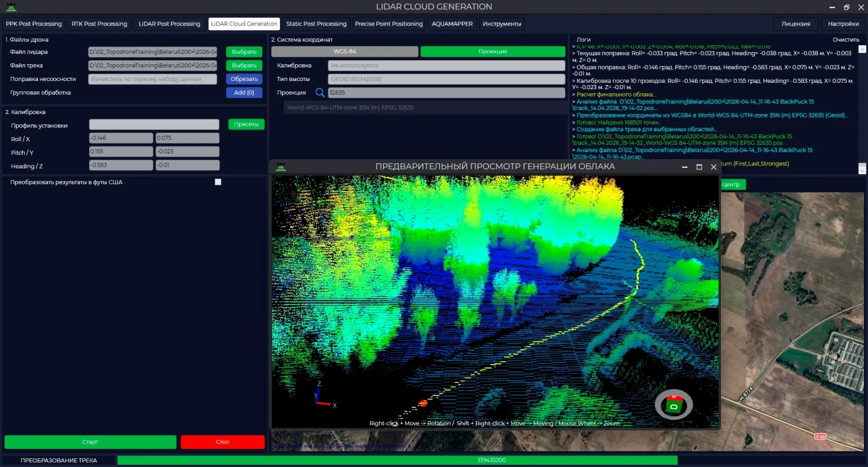Viewport: 868px width, 467px height.
Task: Click the projection search magnifier icon
Action: coord(320,93)
